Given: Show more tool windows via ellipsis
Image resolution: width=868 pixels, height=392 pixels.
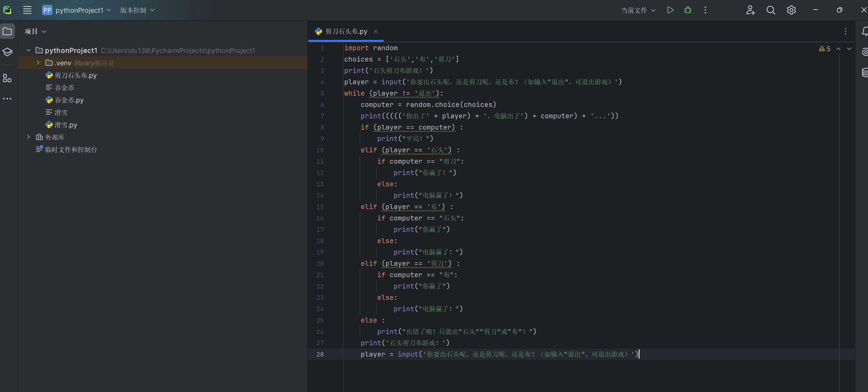Looking at the screenshot, I should pos(7,99).
